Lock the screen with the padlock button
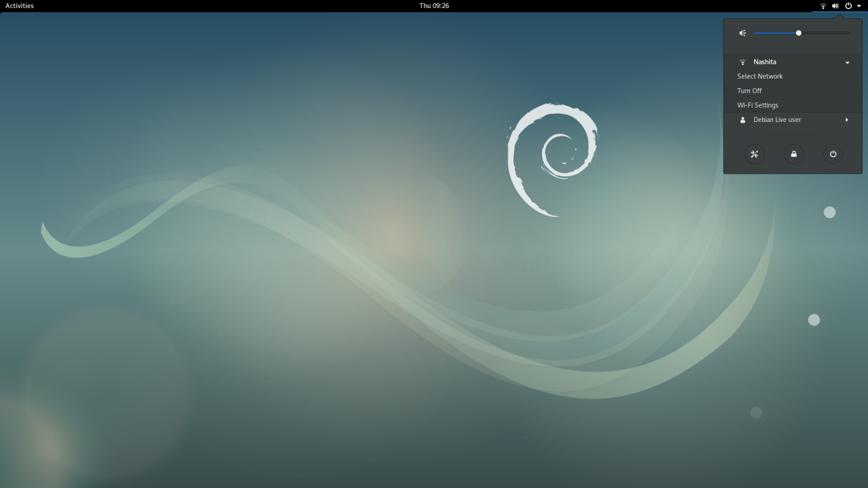868x488 pixels. (793, 154)
